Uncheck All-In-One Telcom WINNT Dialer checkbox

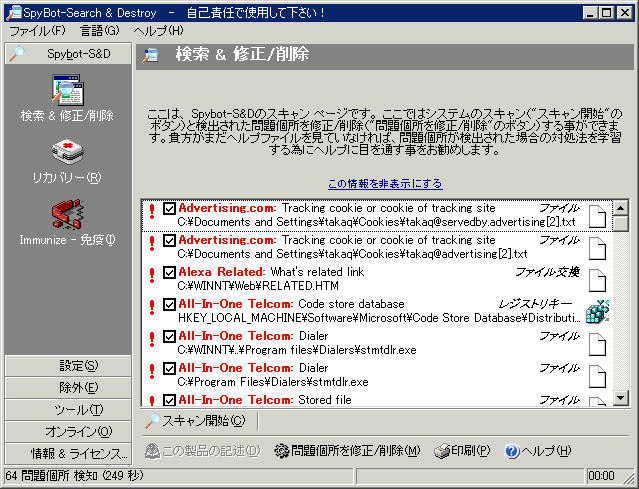pos(169,336)
